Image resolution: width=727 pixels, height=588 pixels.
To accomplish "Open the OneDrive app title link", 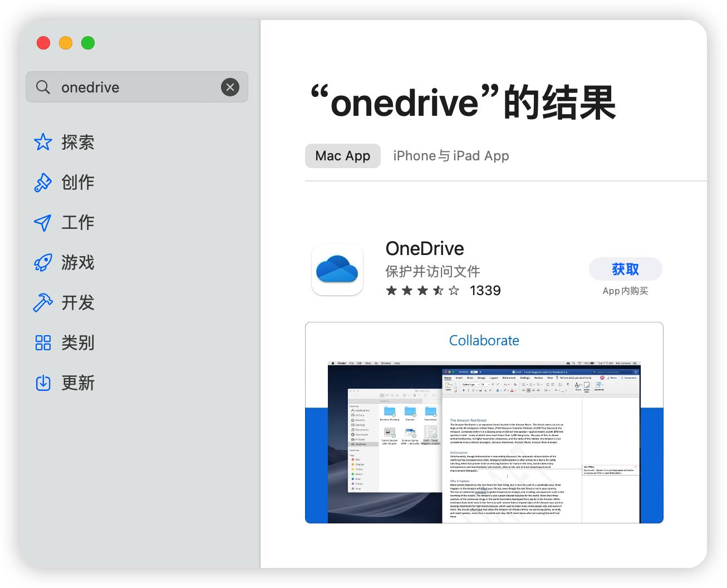I will (425, 248).
